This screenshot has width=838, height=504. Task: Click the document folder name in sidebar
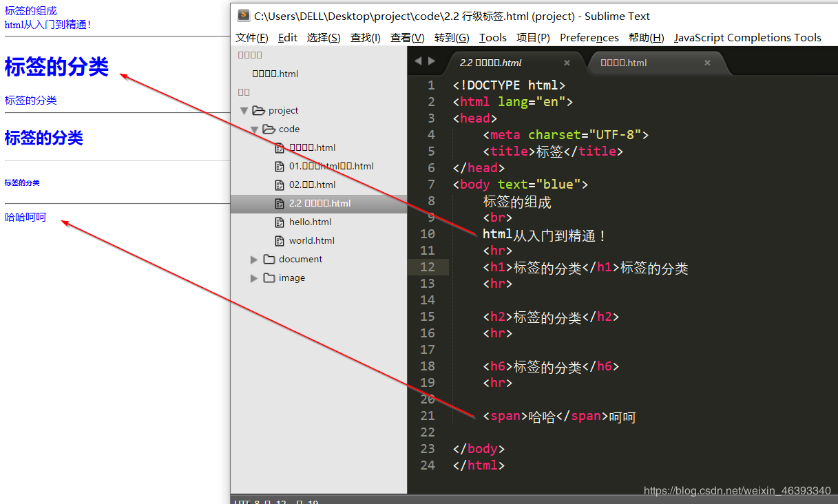click(300, 259)
